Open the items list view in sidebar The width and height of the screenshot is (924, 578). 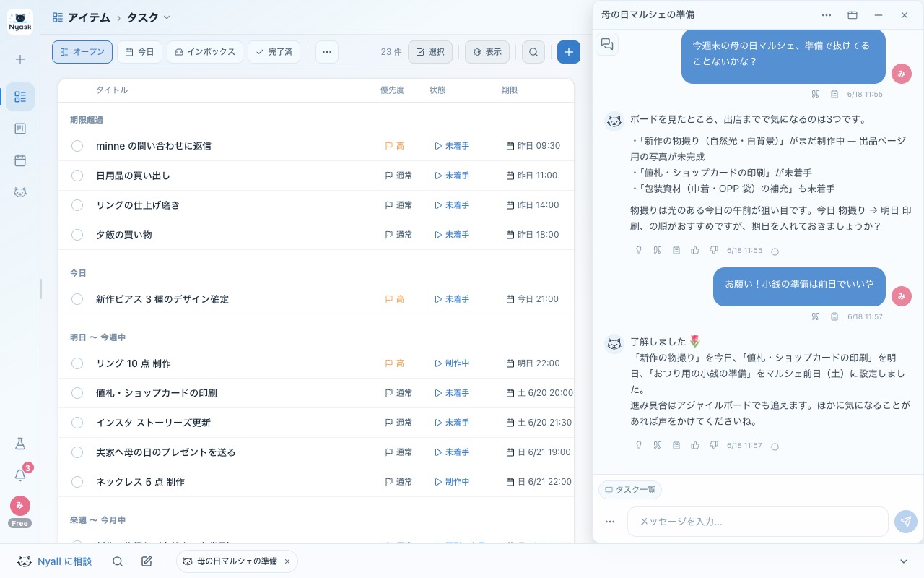tap(20, 97)
